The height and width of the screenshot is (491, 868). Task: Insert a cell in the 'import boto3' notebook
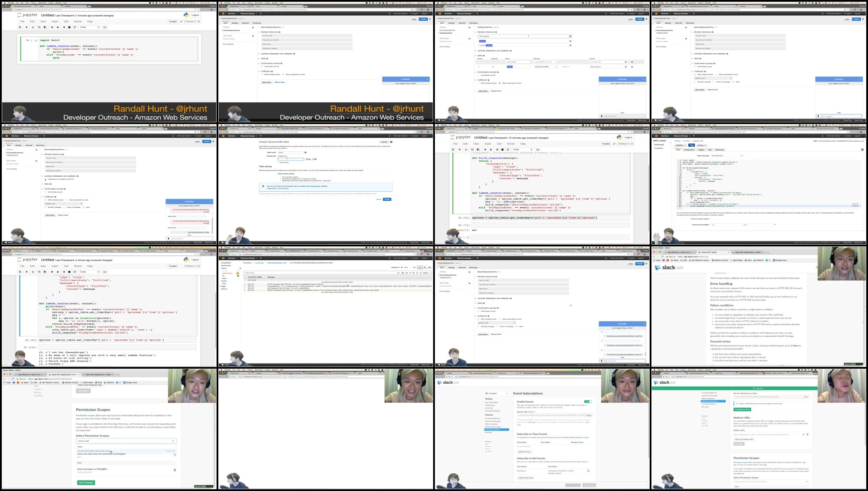26,27
